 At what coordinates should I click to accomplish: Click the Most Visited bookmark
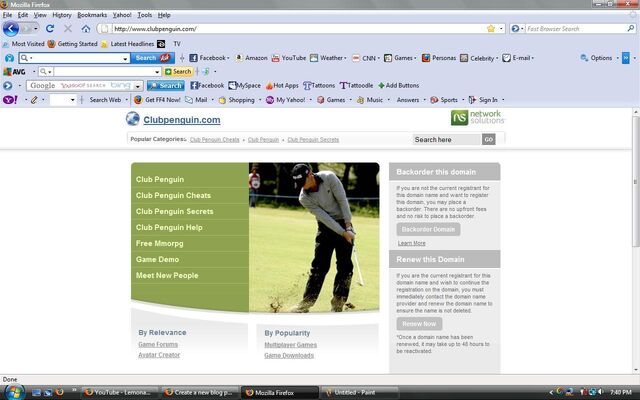(24, 44)
